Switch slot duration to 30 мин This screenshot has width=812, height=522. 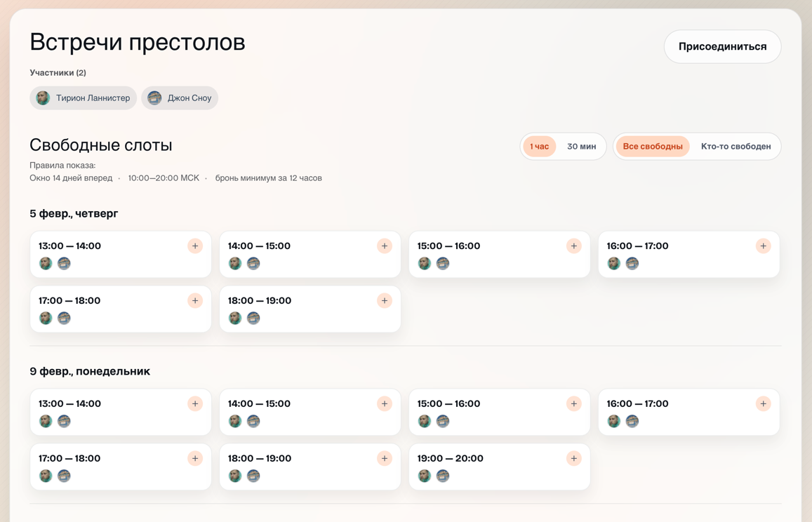tap(583, 146)
